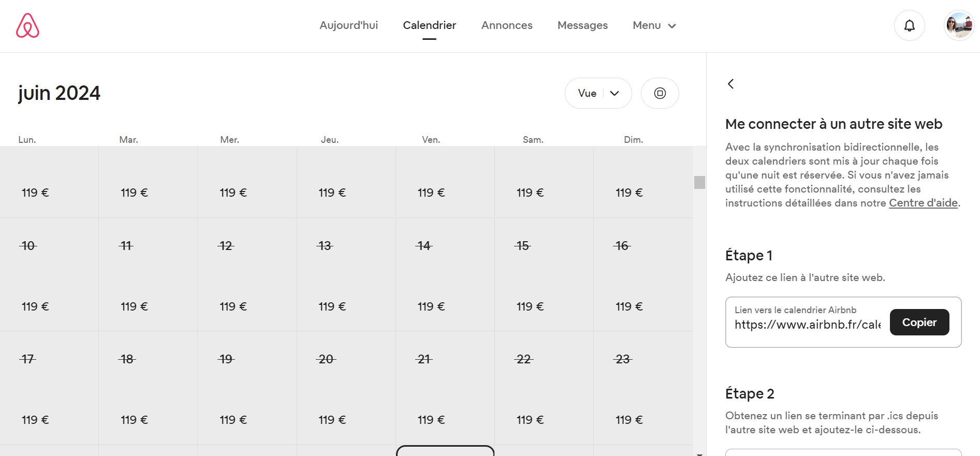The image size is (980, 456).
Task: Select the June 19 calendar cell
Action: [x=247, y=388]
